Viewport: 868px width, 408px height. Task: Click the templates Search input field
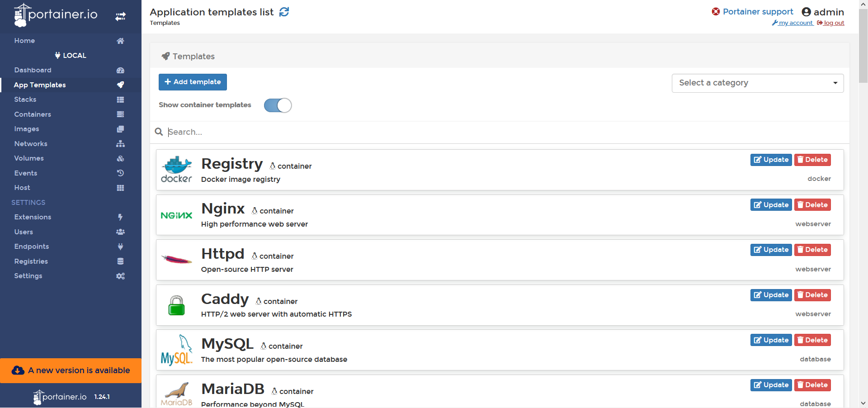coord(506,132)
